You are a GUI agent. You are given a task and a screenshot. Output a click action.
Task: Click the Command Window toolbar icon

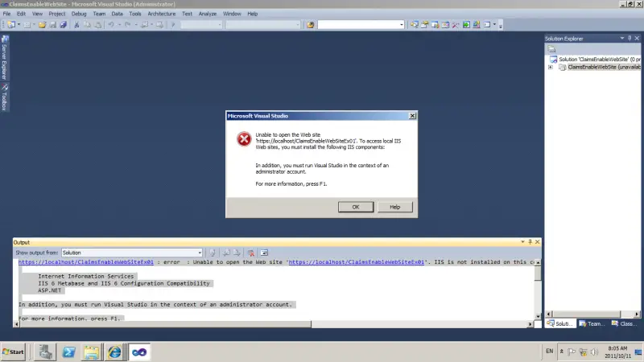(x=487, y=25)
